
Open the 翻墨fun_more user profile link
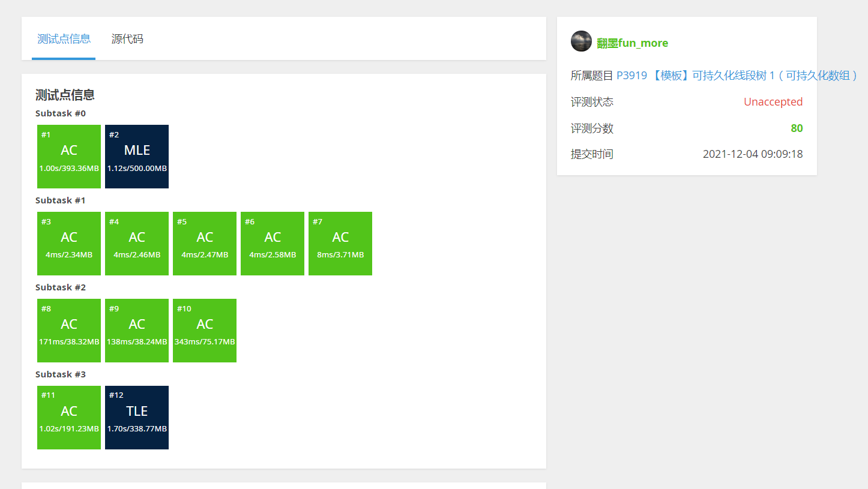[632, 43]
